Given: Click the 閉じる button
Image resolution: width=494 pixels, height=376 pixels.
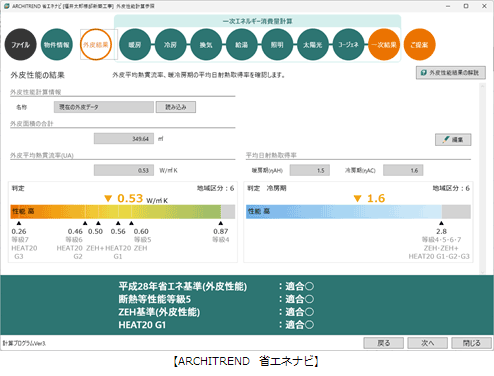Looking at the screenshot, I should click(x=471, y=343).
